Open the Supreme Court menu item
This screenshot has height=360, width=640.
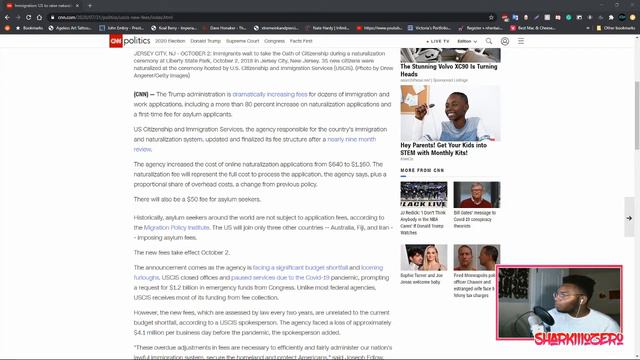pos(242,41)
